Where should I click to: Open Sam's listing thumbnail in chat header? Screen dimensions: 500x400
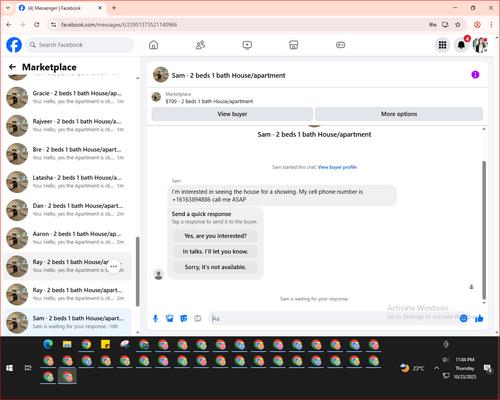click(x=161, y=75)
